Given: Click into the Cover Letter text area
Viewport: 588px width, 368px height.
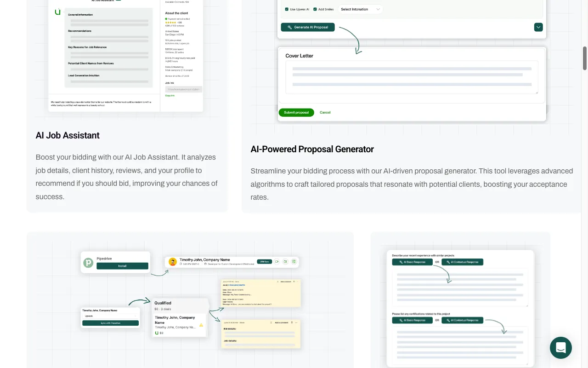Looking at the screenshot, I should coord(412,77).
